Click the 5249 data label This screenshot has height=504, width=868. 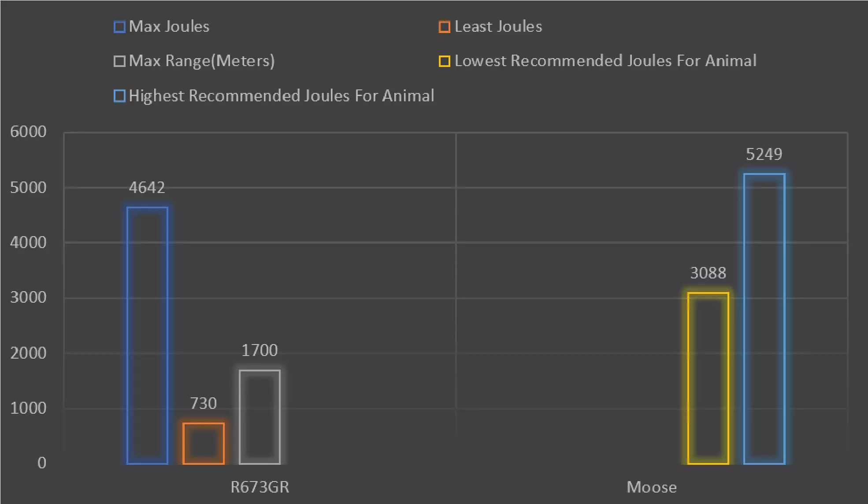(764, 154)
